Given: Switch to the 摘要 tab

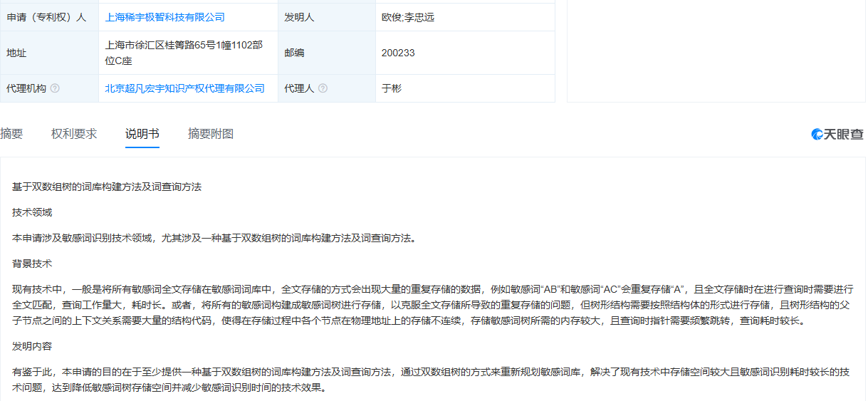Looking at the screenshot, I should coord(11,134).
